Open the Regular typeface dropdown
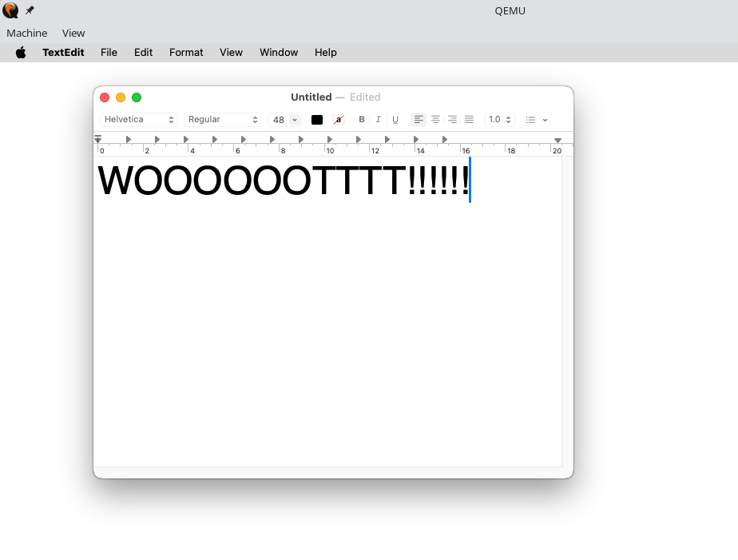The height and width of the screenshot is (560, 738). click(x=223, y=120)
